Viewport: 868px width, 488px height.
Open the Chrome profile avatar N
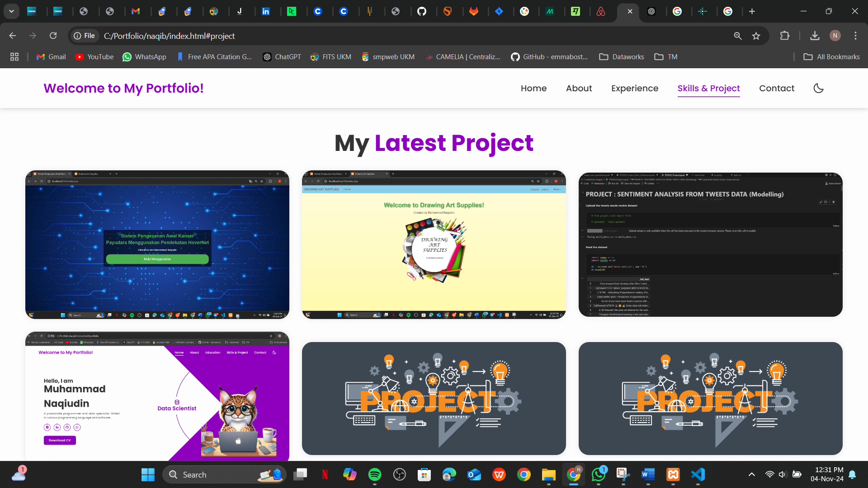(x=835, y=36)
